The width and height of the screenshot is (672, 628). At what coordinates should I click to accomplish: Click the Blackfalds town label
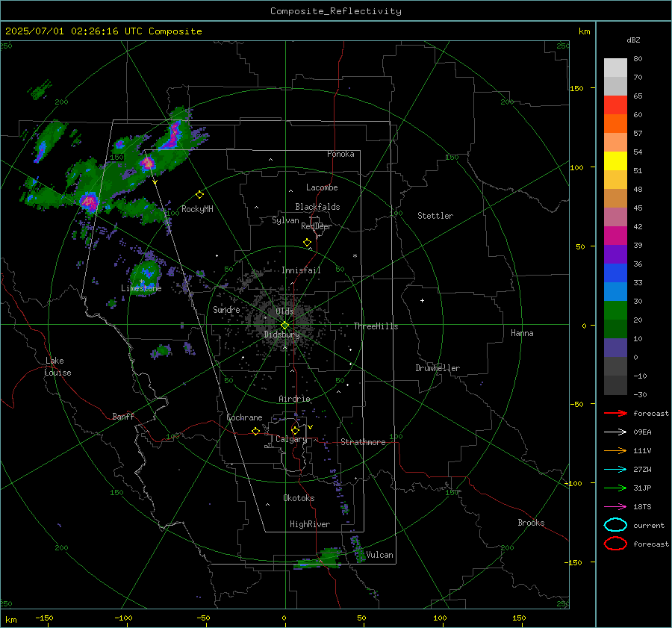click(x=317, y=207)
